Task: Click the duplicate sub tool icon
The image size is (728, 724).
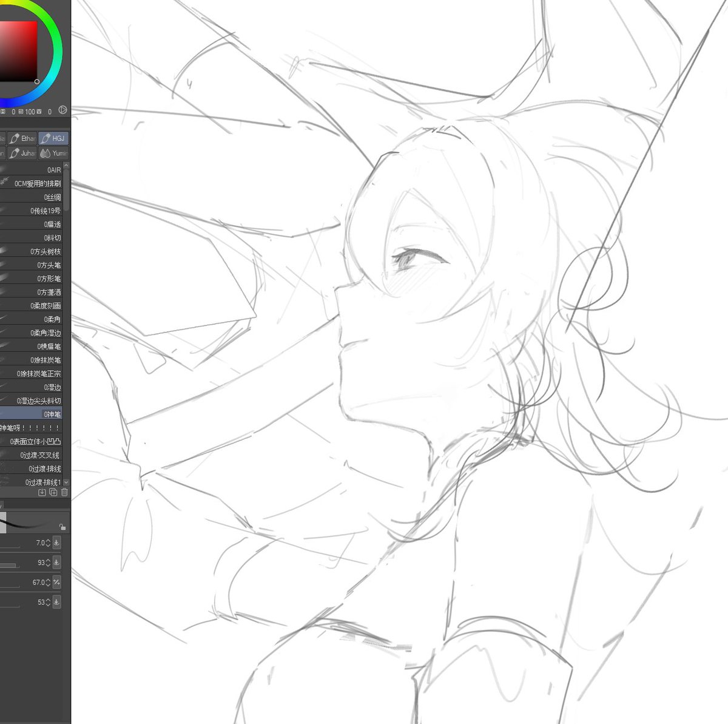Action: 53,492
